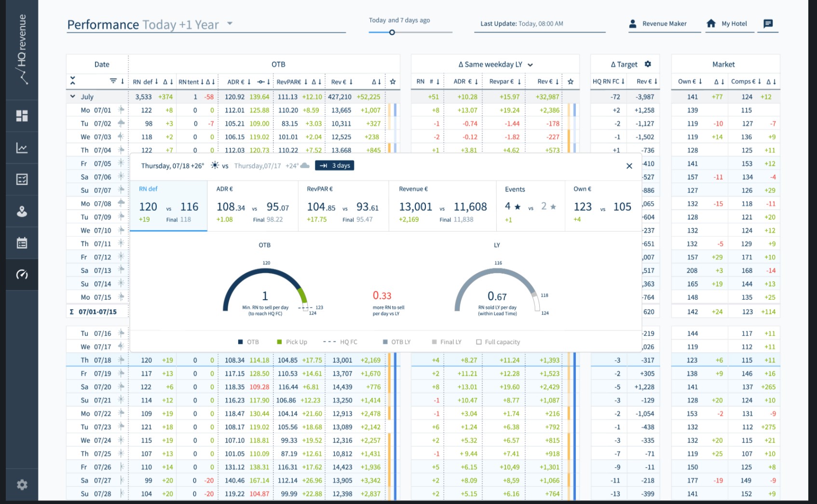This screenshot has height=504, width=817.
Task: Toggle Full capacity legend checkbox
Action: tap(479, 342)
